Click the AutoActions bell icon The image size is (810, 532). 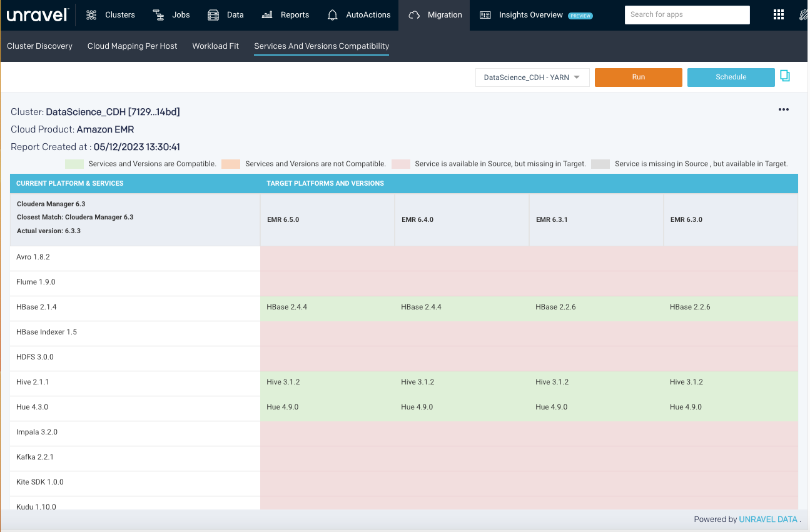click(x=333, y=15)
